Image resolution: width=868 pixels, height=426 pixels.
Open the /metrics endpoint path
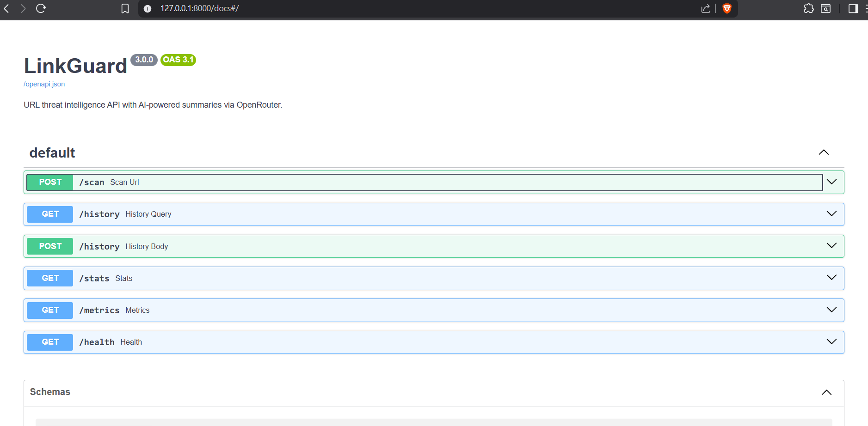point(99,310)
